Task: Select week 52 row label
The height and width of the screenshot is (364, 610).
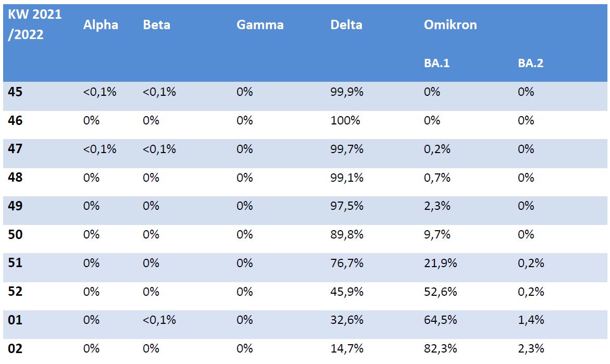Action: [x=16, y=292]
